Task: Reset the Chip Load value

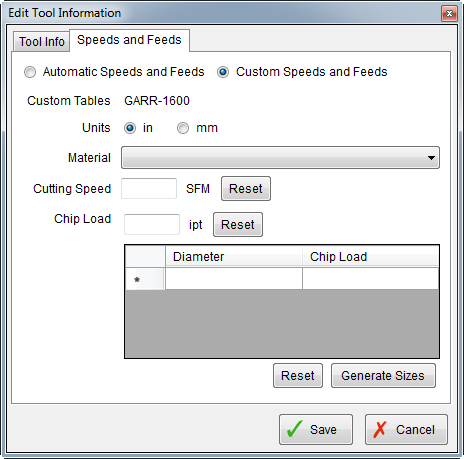Action: pyautogui.click(x=238, y=225)
